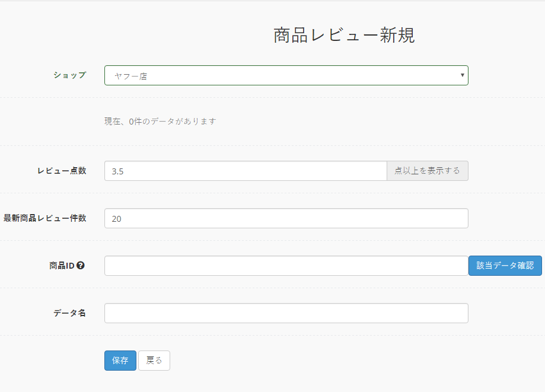The width and height of the screenshot is (545, 392).
Task: Click the 現在、0件のデータがあります notice text
Action: [160, 122]
